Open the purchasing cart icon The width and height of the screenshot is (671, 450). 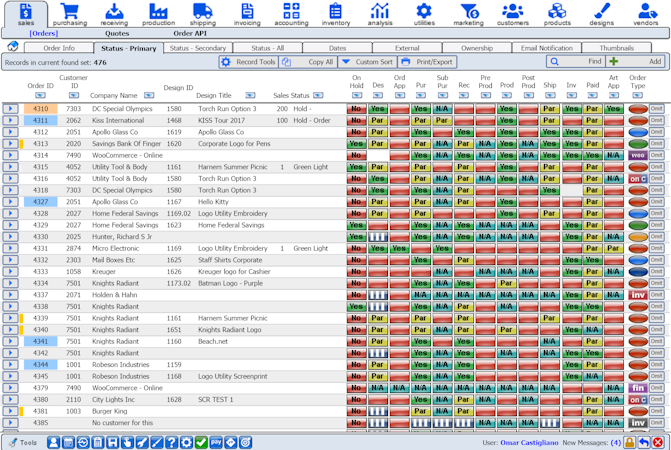coord(70,11)
